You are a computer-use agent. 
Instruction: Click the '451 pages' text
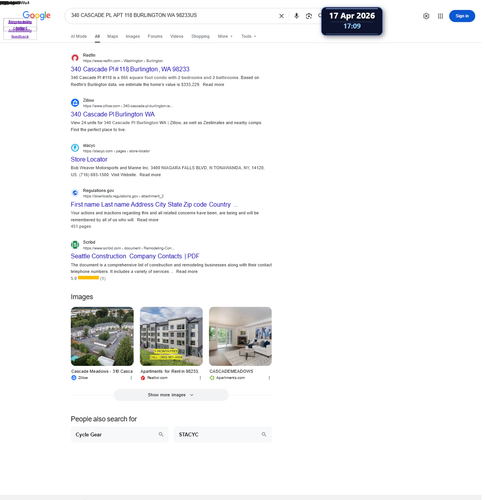pyautogui.click(x=81, y=227)
